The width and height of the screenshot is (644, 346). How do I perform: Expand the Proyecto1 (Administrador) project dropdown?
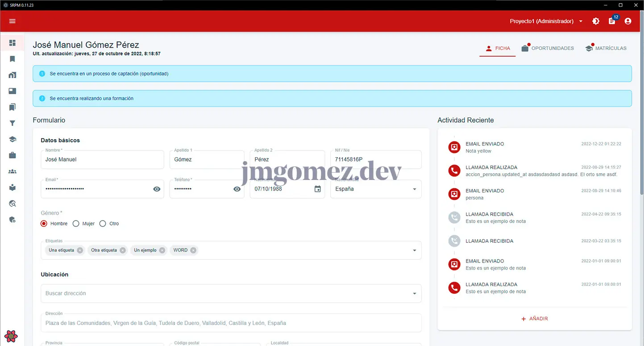[x=547, y=21]
